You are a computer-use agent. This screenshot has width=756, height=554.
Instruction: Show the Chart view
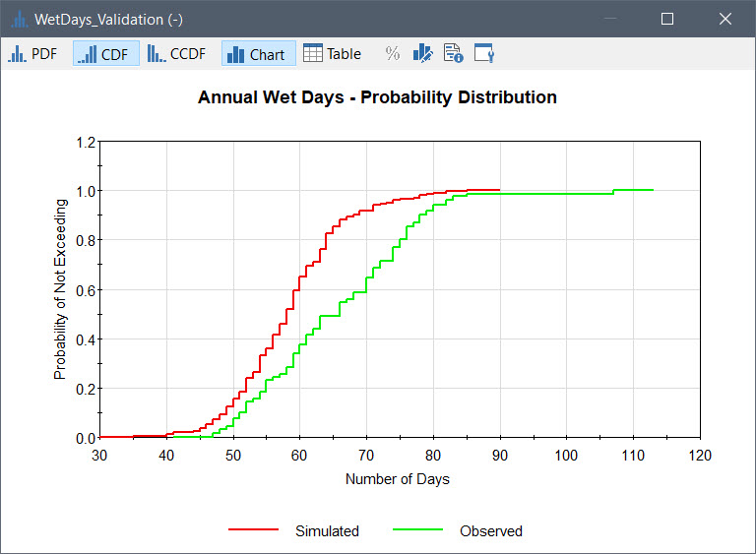pos(259,53)
